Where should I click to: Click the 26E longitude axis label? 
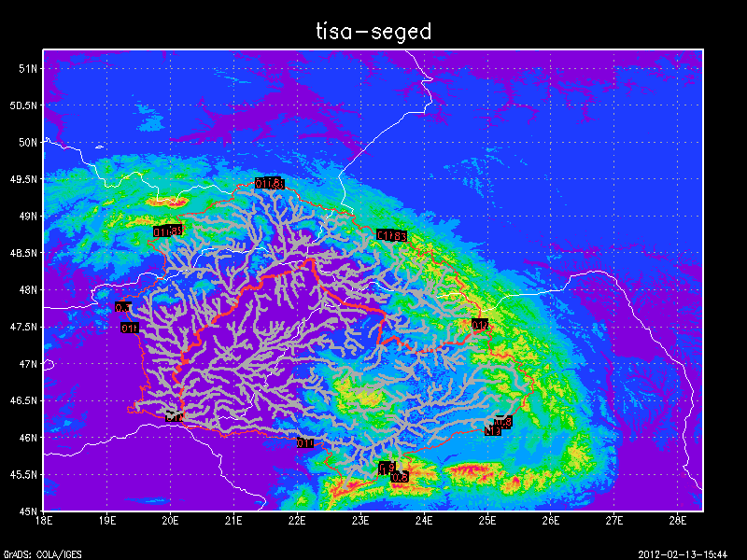coord(550,521)
